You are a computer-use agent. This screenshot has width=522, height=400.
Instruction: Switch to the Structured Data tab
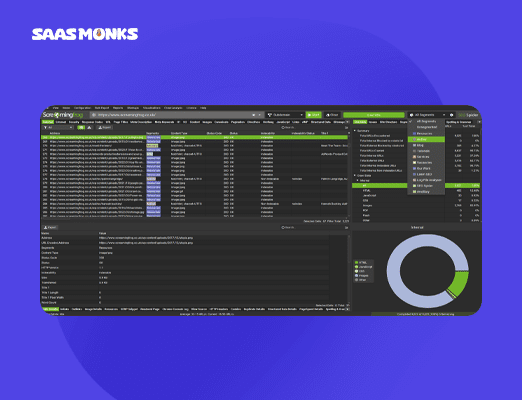tap(320, 122)
